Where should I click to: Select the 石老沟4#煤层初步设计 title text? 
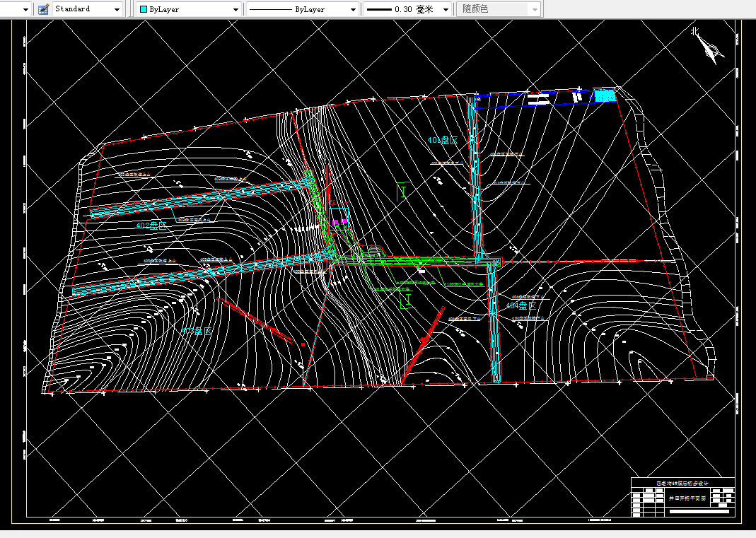pyautogui.click(x=682, y=483)
